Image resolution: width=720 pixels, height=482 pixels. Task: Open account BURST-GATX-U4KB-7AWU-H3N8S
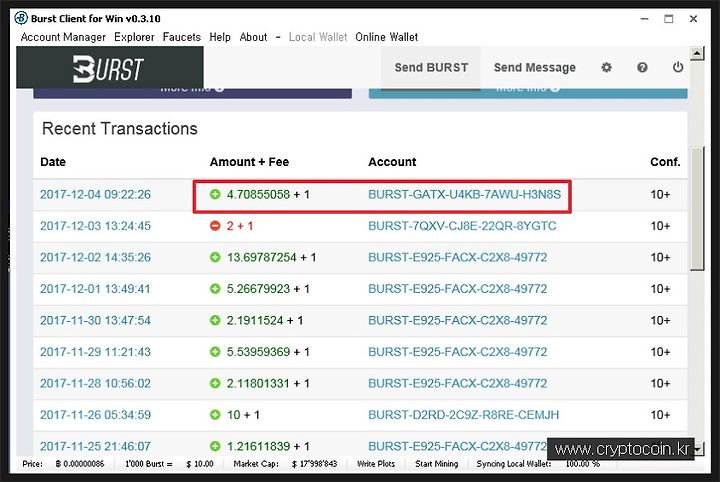[x=464, y=194]
